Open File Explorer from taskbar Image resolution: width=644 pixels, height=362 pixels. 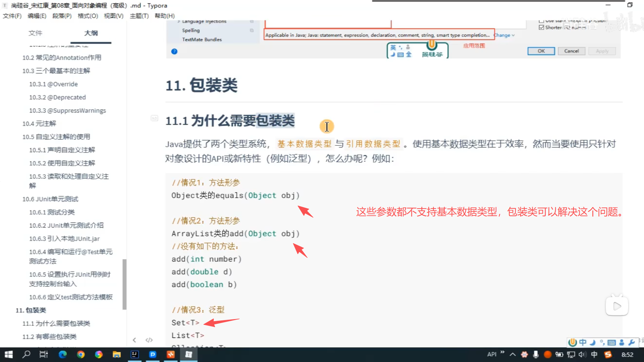(116, 354)
